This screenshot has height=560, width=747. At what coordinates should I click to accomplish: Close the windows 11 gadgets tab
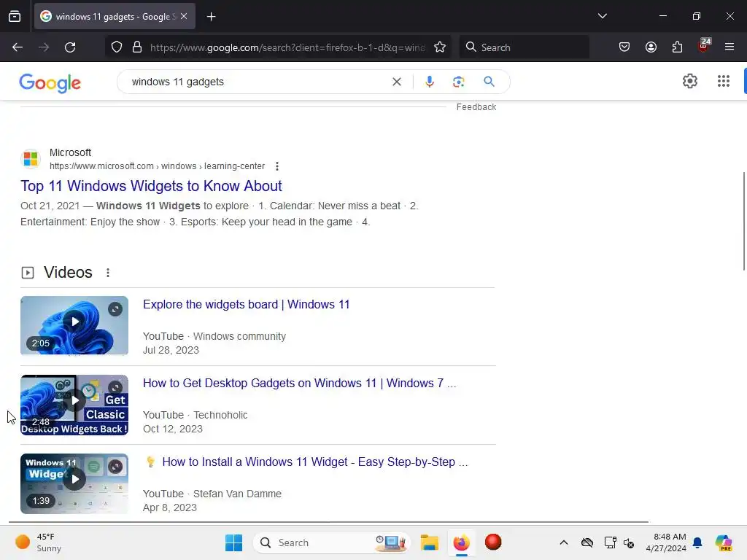coord(184,16)
